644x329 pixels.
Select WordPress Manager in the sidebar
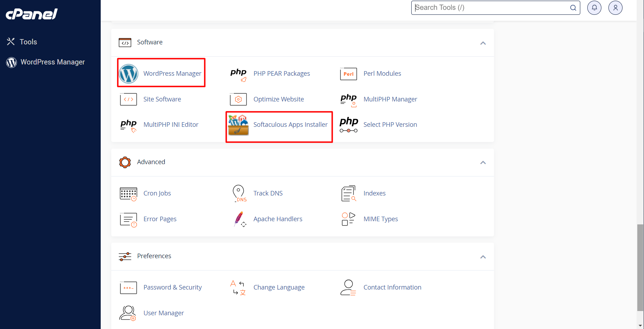[46, 62]
